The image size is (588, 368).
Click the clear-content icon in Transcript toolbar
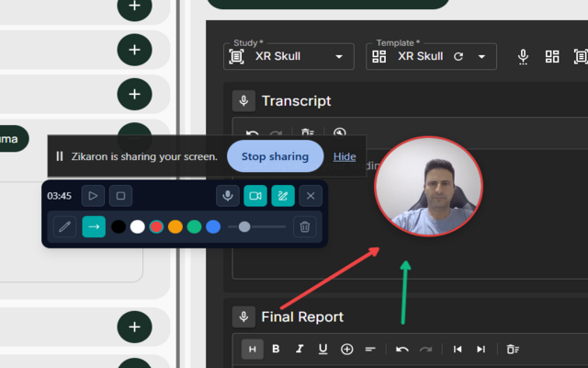point(308,132)
